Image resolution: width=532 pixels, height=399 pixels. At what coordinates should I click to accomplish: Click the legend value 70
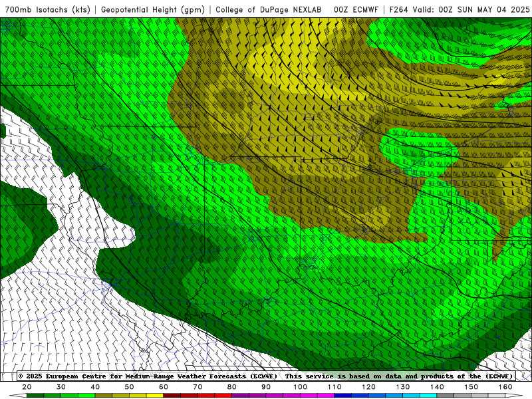198,387
